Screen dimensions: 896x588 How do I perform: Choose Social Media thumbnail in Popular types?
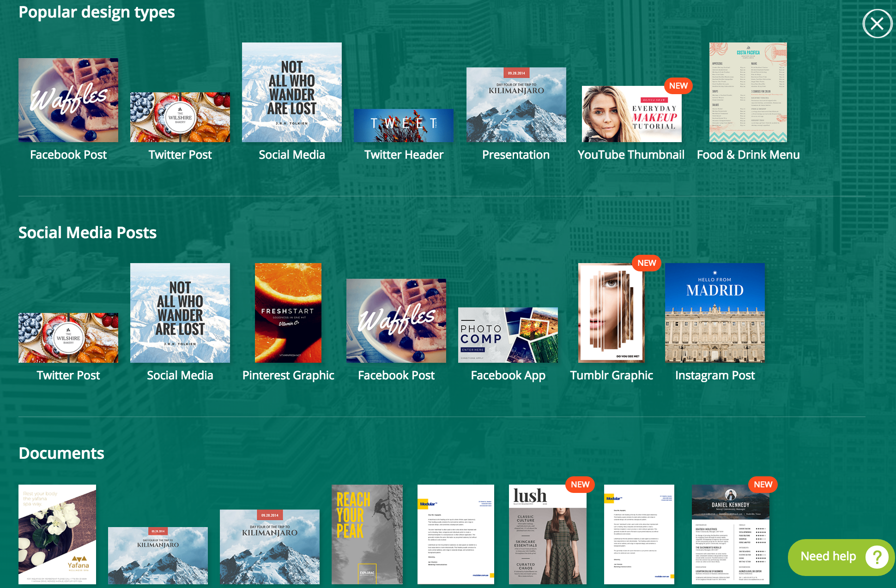[292, 92]
